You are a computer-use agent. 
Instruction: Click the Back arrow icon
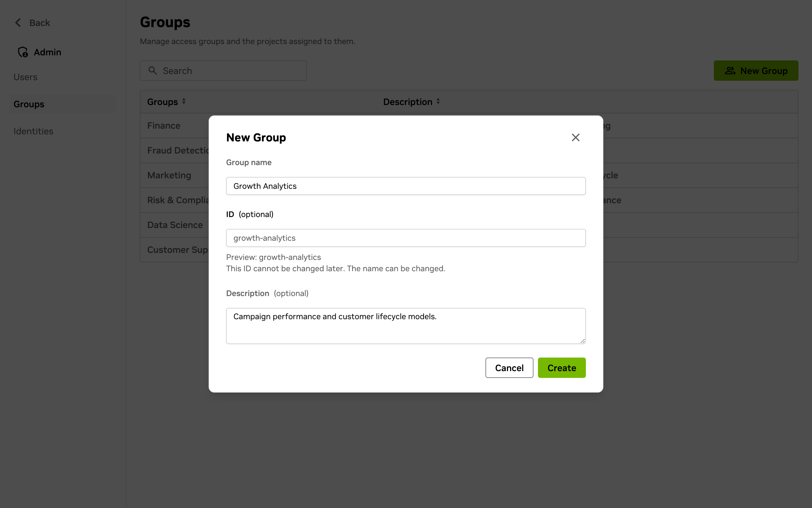pos(18,23)
